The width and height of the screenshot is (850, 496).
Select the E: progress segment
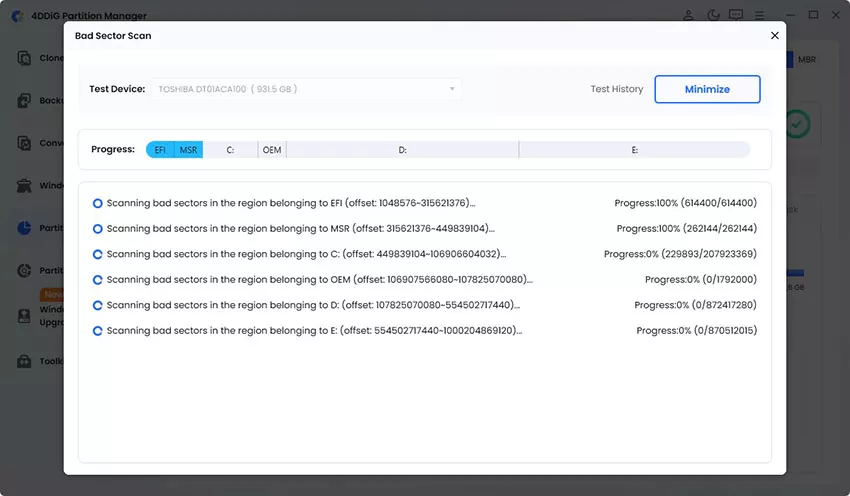[634, 150]
